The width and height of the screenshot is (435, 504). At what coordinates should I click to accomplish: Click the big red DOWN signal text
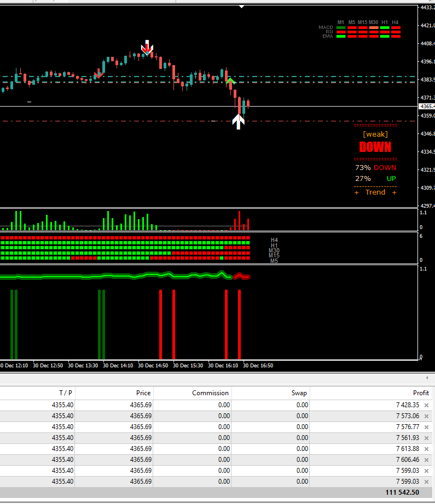point(375,147)
